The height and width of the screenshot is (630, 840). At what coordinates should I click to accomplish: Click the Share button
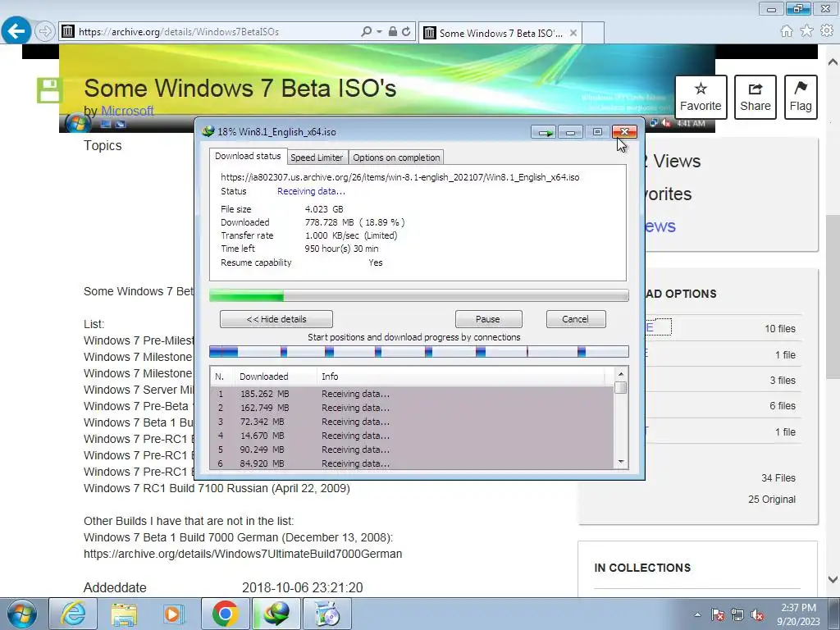pyautogui.click(x=756, y=97)
